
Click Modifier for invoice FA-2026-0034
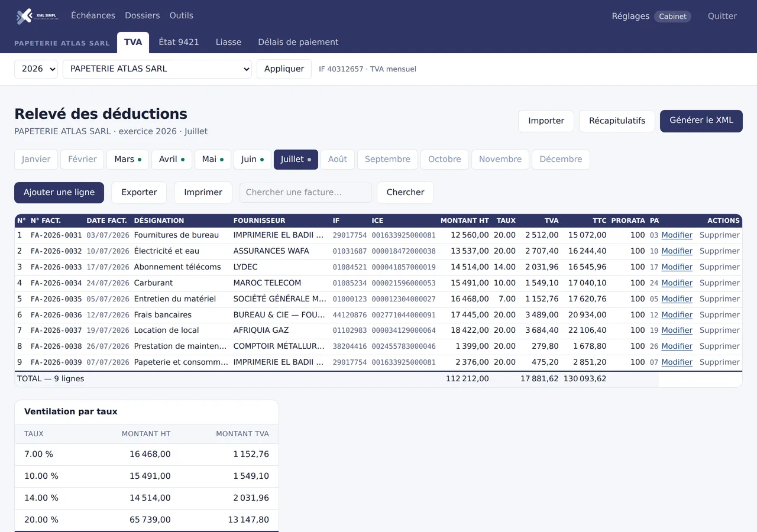(x=677, y=283)
